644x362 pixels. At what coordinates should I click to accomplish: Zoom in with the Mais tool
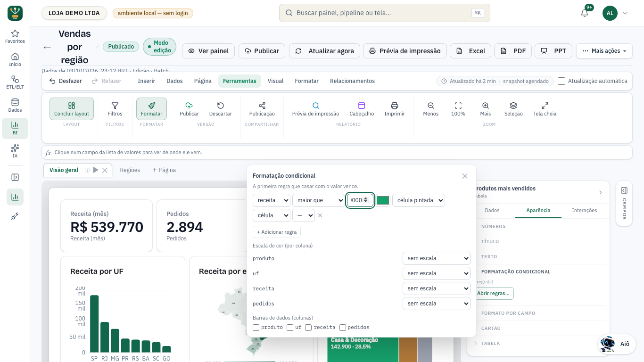486,109
